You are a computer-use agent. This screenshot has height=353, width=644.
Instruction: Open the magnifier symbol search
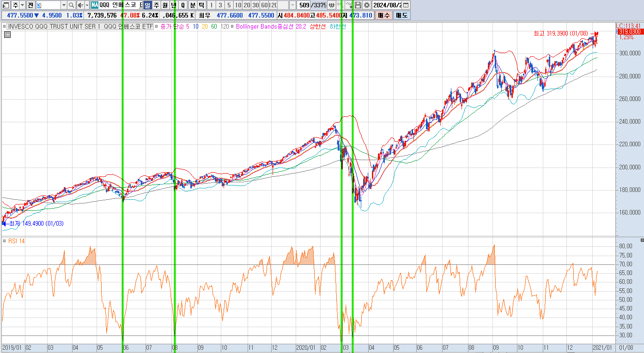[72, 6]
